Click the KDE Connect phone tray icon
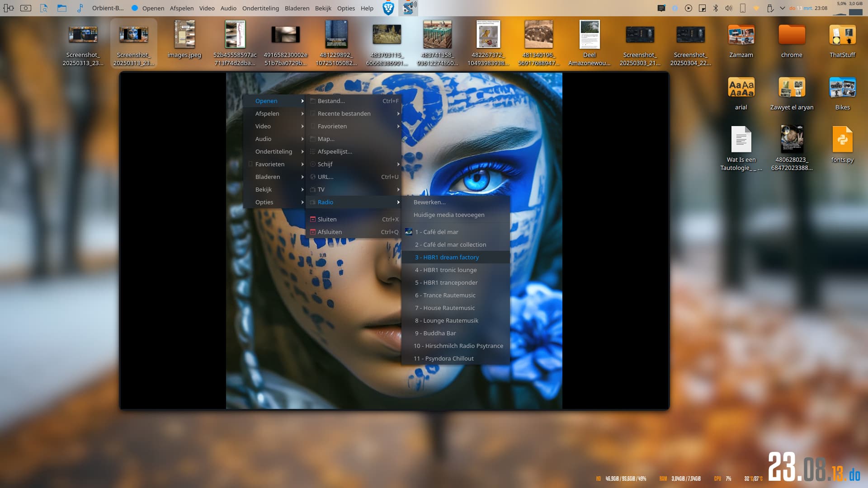The image size is (868, 488). 742,8
